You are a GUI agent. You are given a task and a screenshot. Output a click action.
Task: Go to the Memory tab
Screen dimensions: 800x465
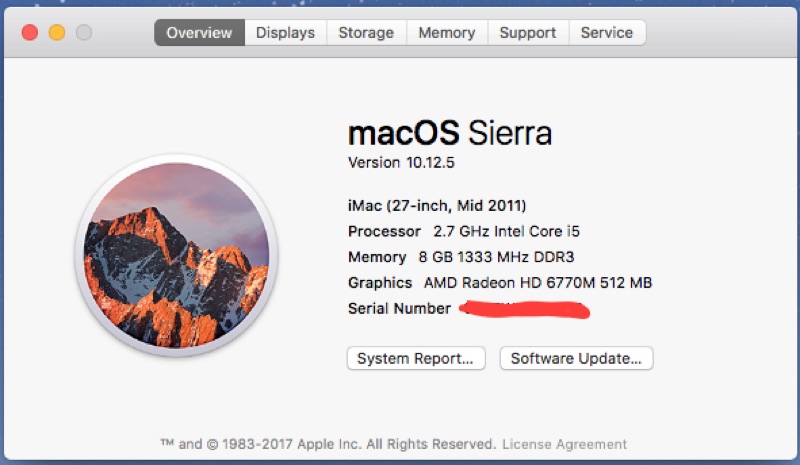click(x=446, y=33)
